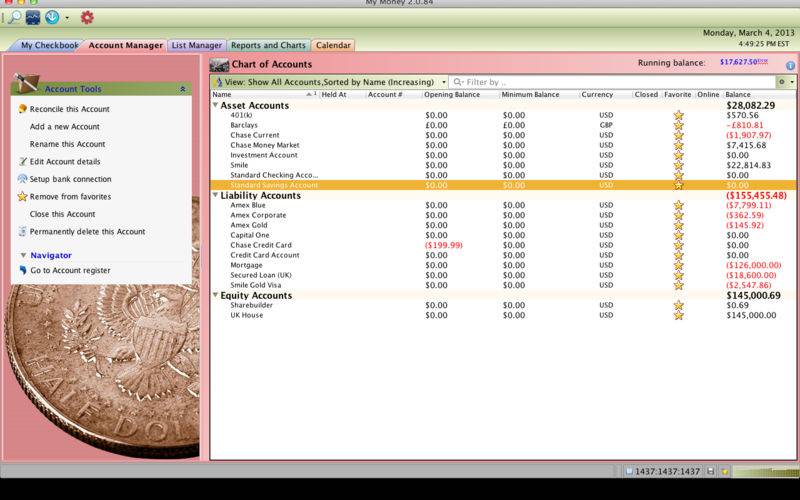
Task: Open the chart graph toolbar icon
Action: [33, 18]
